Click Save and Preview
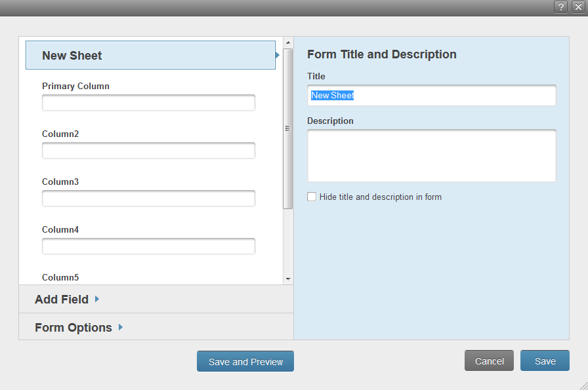Screen dimensions: 588x390 coord(245,361)
